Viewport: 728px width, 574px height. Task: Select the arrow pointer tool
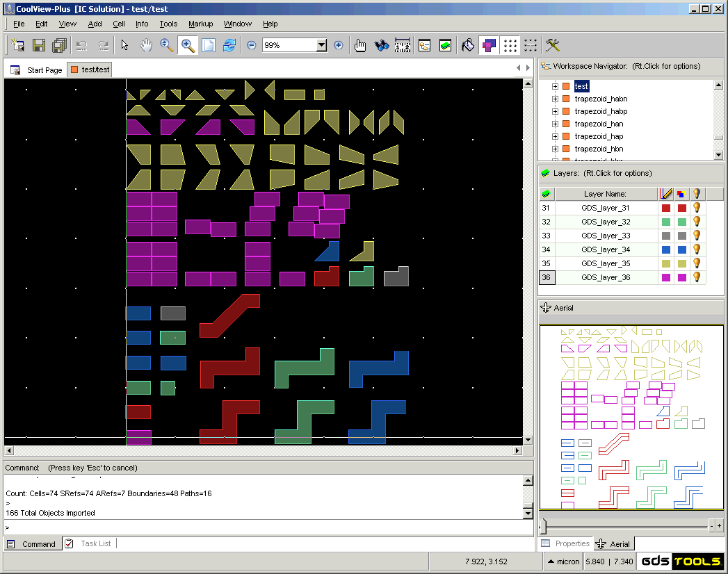[124, 45]
